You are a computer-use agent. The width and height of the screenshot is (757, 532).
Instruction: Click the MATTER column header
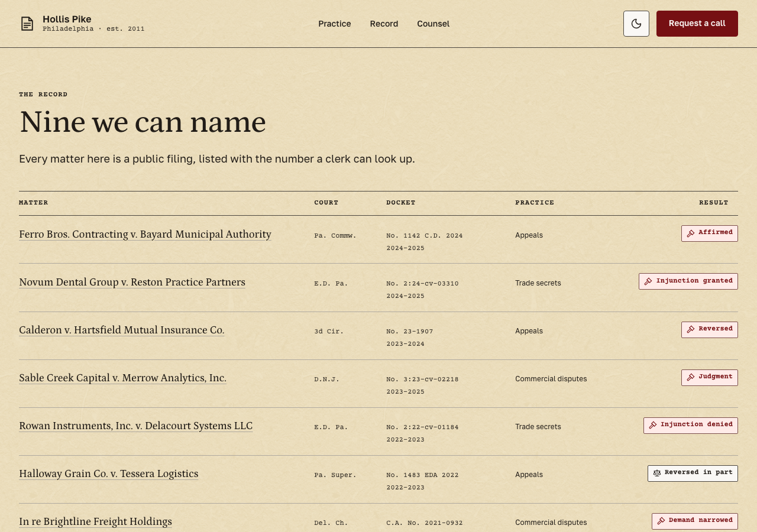tap(34, 203)
